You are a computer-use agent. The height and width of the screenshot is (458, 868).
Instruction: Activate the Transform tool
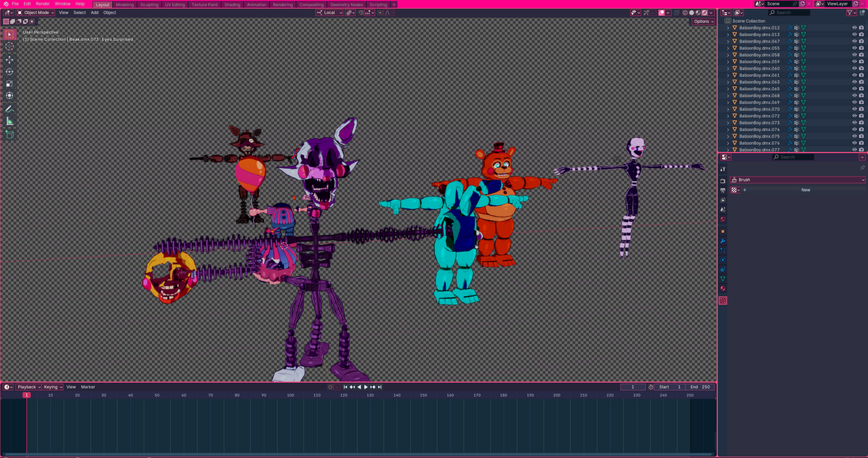point(9,96)
